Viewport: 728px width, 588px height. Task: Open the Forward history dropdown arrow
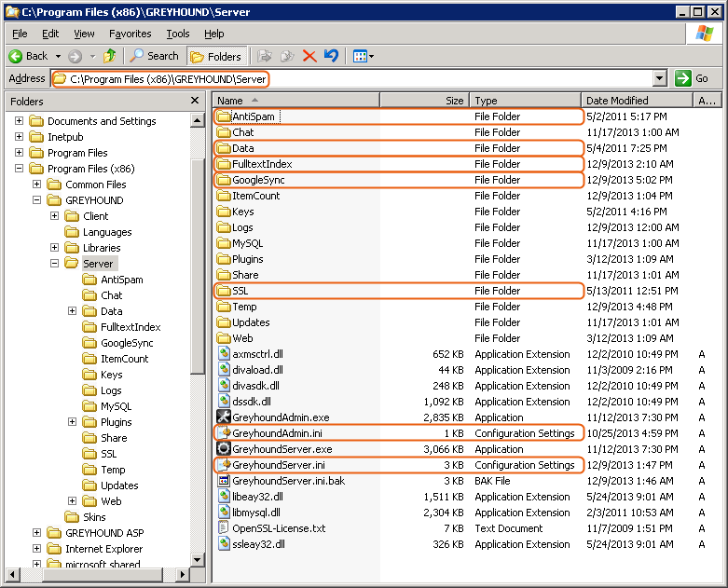(93, 57)
